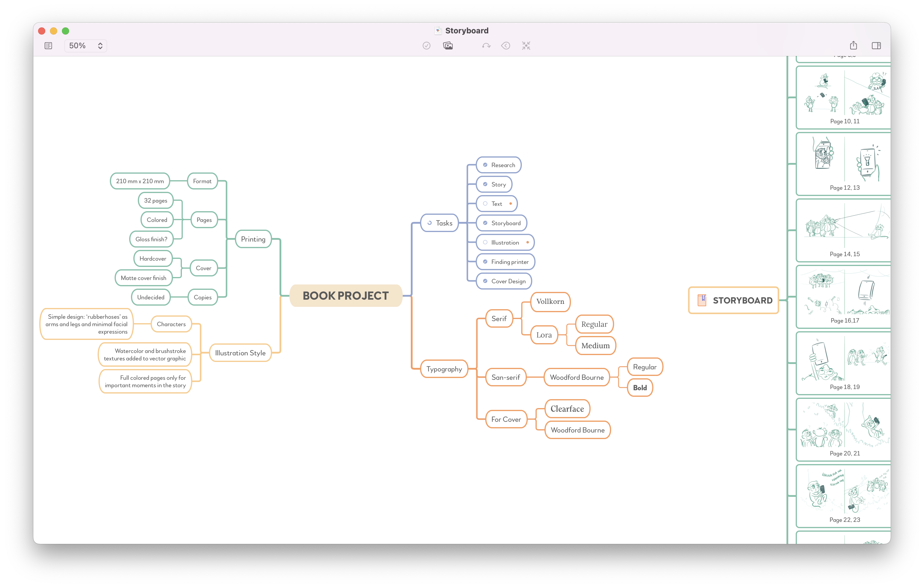Select the Regular node under Woodford Bourne

[645, 367]
